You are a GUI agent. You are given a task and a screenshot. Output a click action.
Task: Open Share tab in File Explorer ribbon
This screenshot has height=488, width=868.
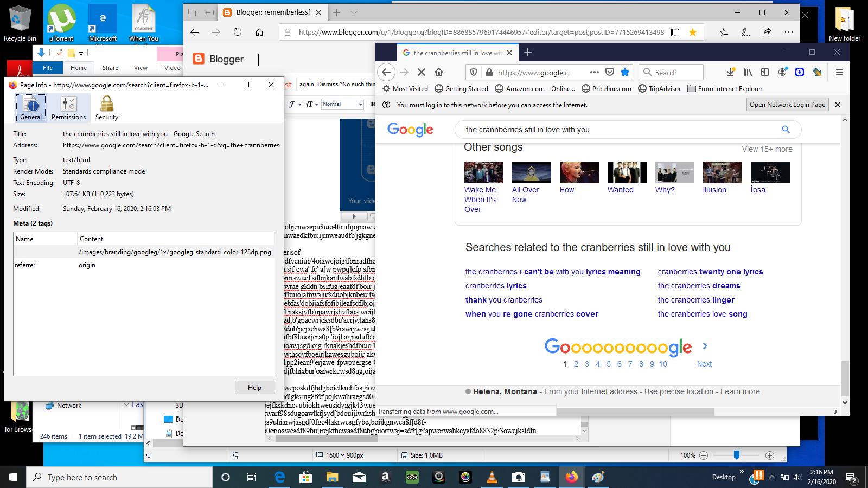[x=110, y=68]
